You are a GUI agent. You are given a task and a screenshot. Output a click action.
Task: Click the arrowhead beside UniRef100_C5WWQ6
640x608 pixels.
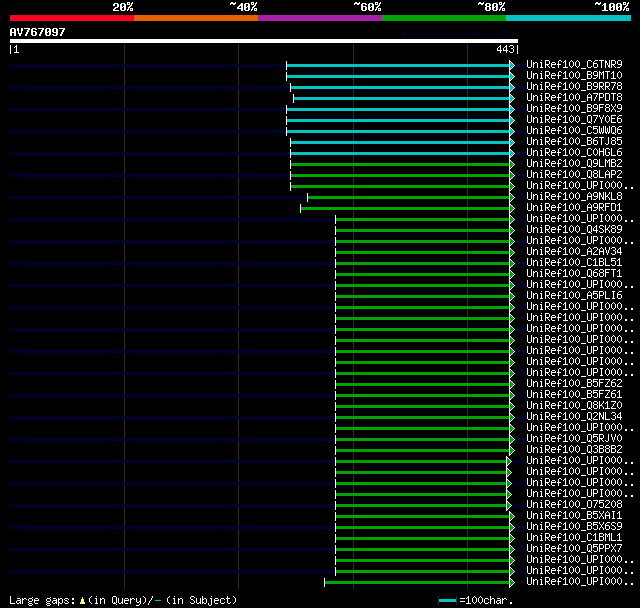tap(512, 131)
